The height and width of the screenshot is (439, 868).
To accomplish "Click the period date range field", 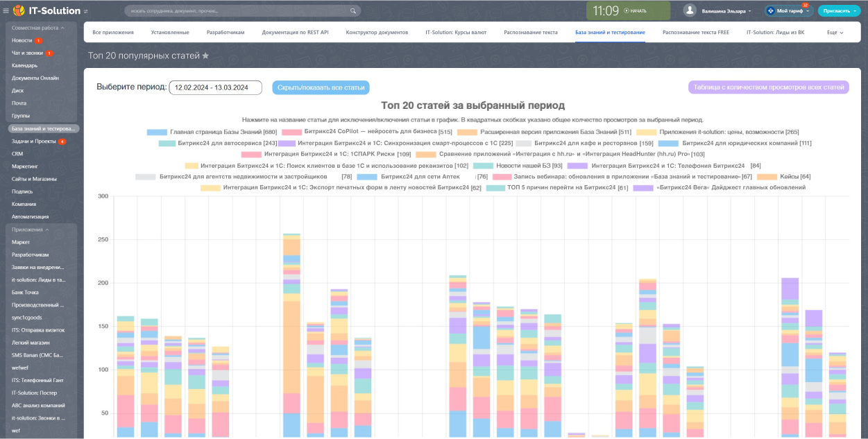I will pos(215,87).
